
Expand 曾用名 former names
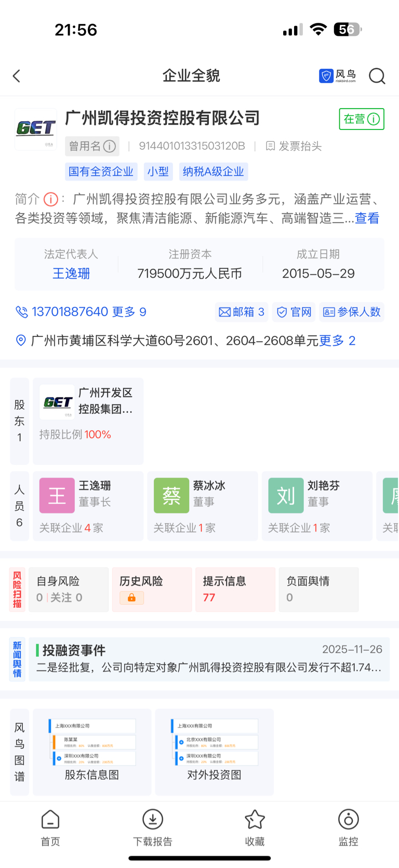pos(92,146)
